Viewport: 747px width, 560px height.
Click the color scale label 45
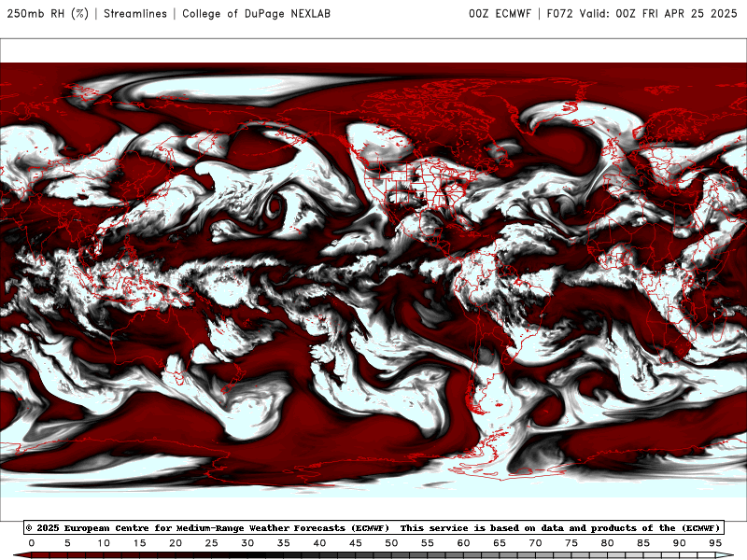[x=356, y=543]
